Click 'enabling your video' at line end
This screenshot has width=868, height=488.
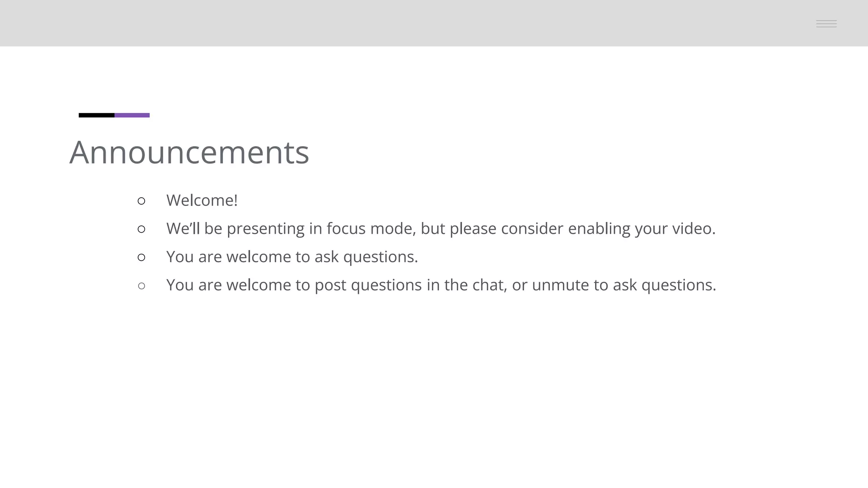click(x=642, y=229)
